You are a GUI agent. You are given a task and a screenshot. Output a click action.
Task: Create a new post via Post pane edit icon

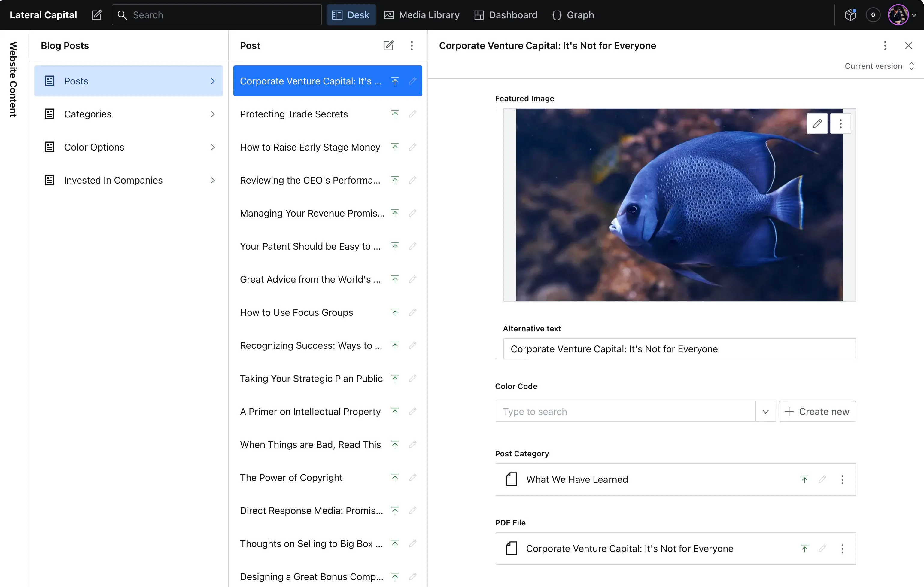[x=388, y=46]
